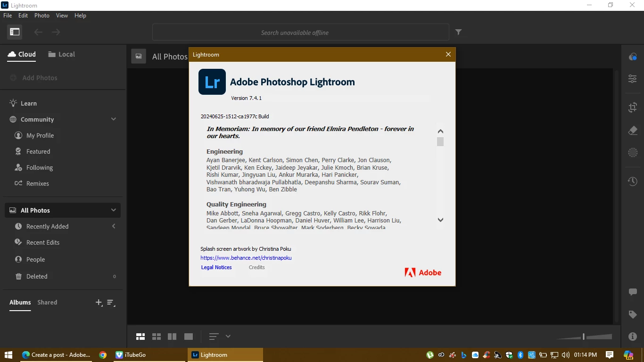Click the credits scroll down arrow
The height and width of the screenshot is (362, 644).
point(440,220)
